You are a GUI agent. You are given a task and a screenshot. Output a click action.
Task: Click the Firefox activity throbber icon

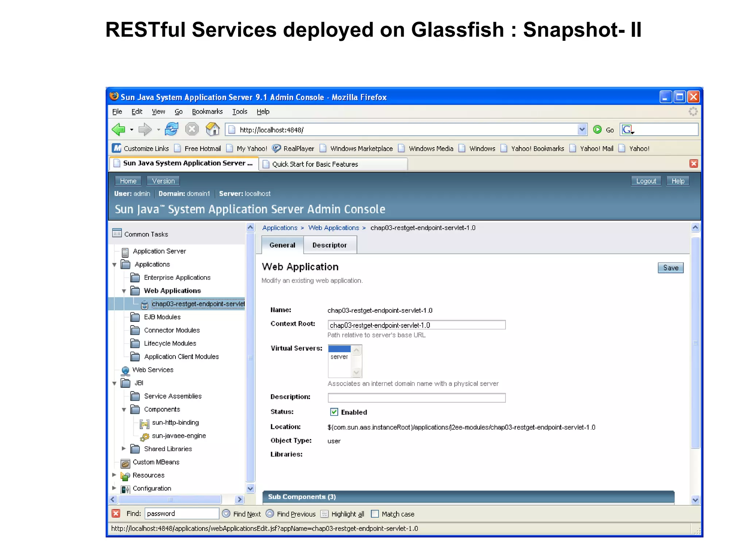click(x=693, y=112)
